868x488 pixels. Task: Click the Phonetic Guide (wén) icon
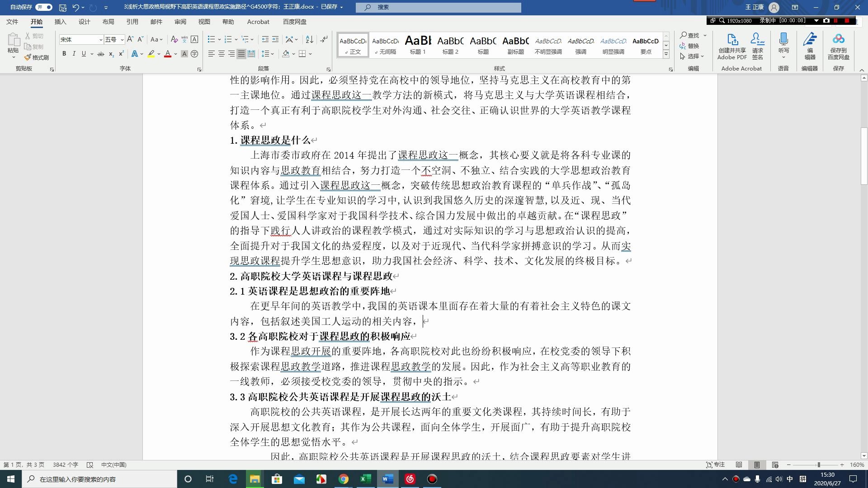184,39
